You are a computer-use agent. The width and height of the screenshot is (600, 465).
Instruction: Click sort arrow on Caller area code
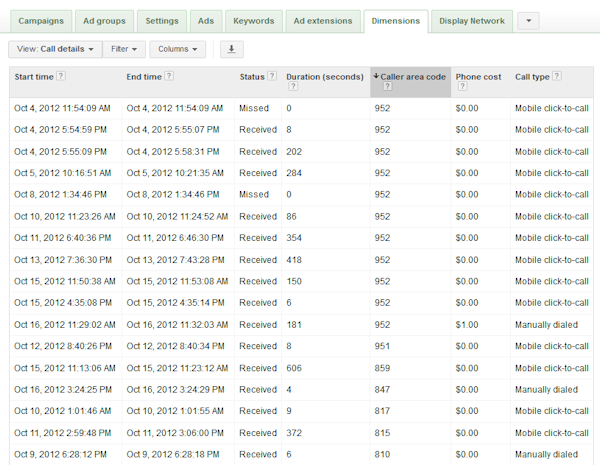(x=376, y=76)
